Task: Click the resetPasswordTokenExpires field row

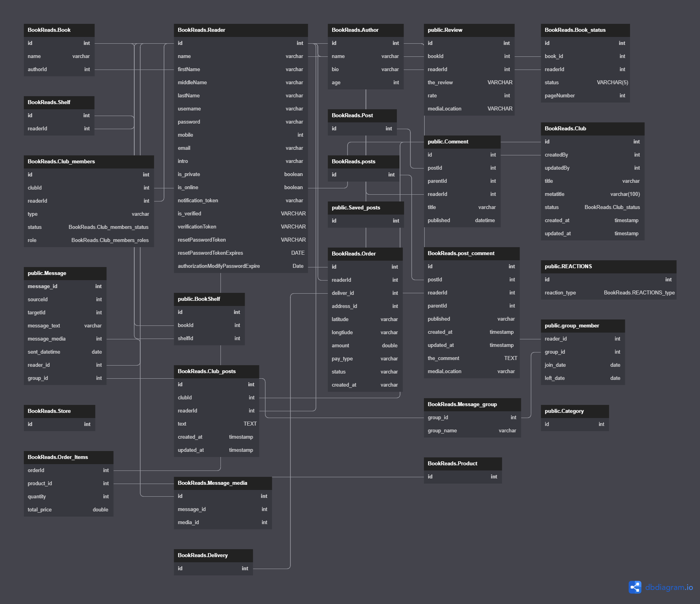Action: [x=241, y=253]
